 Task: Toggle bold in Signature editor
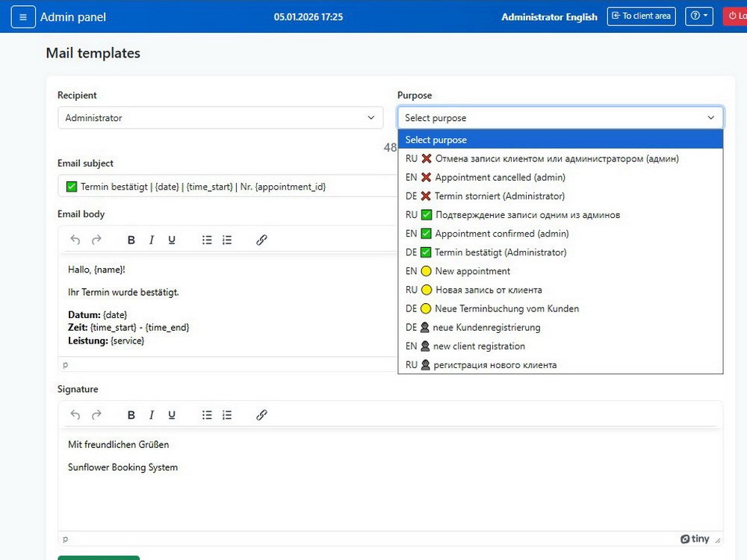(x=131, y=414)
